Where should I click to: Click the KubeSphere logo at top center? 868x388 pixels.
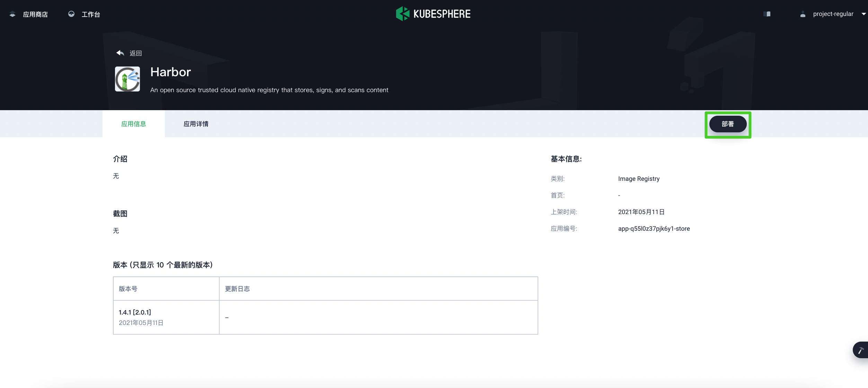pyautogui.click(x=433, y=14)
